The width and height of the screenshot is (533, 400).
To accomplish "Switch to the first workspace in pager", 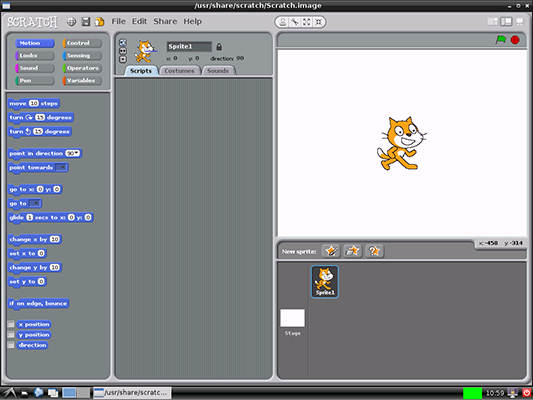I will 69,393.
